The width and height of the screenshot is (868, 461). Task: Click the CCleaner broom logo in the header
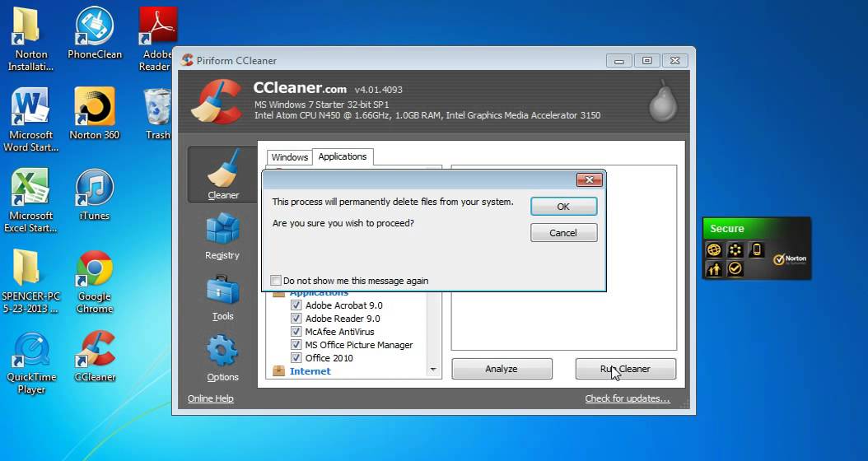pos(217,101)
